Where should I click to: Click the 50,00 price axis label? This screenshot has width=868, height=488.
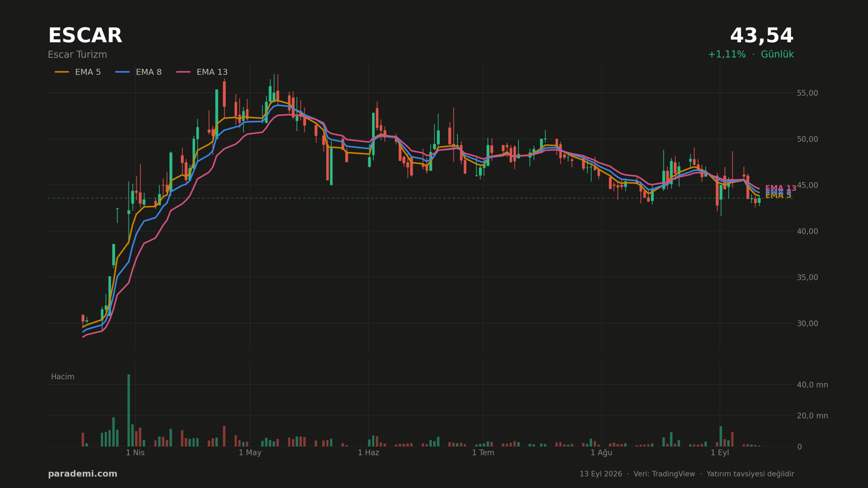tap(807, 139)
